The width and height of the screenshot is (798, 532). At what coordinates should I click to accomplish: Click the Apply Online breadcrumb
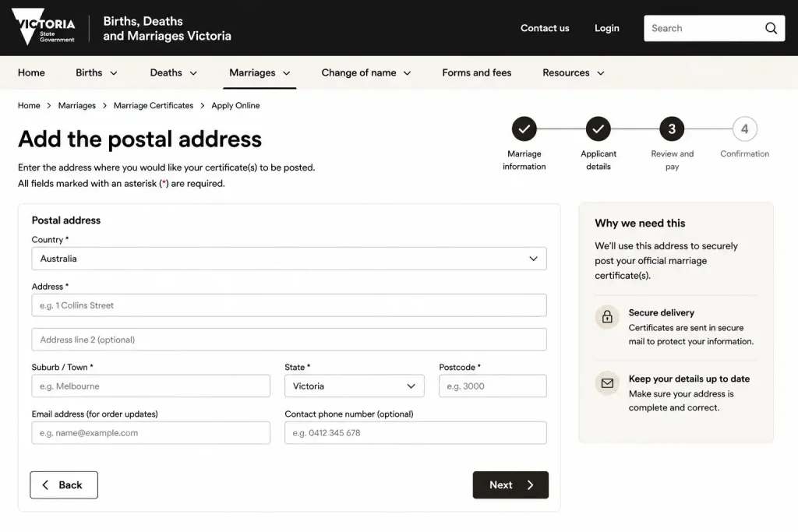point(235,105)
